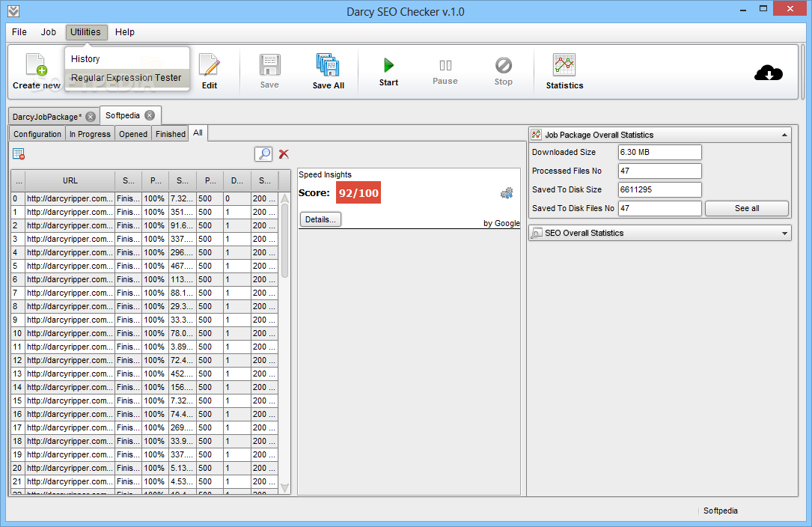Image resolution: width=812 pixels, height=527 pixels.
Task: Switch to Opened tab
Action: click(133, 134)
